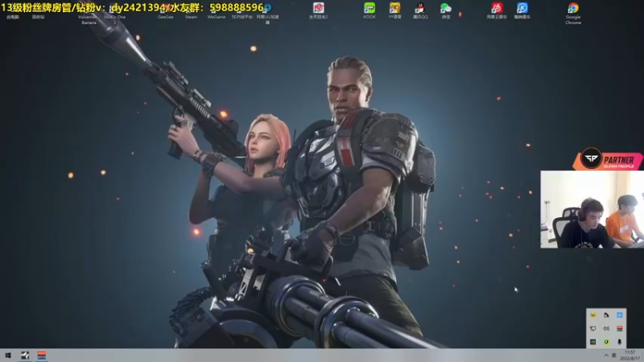Click the green shield tray icon
The image size is (644, 362).
(606, 341)
